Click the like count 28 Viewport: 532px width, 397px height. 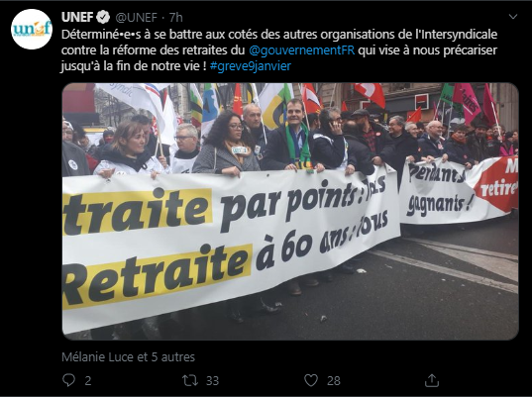pos(334,381)
